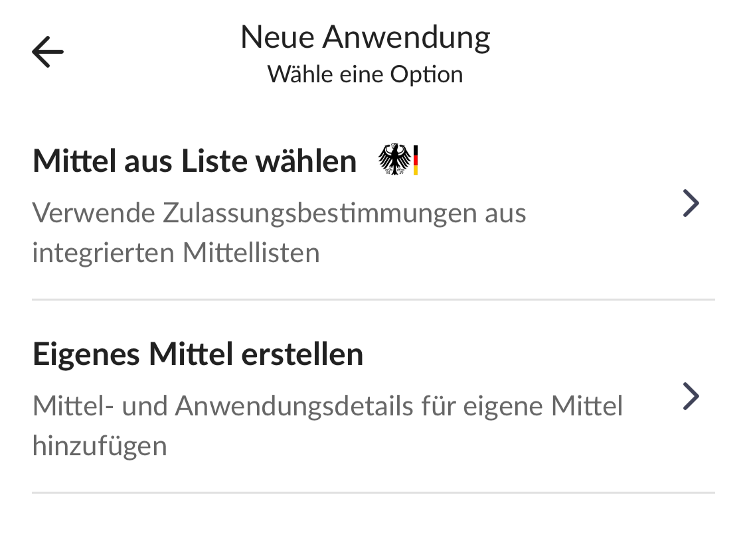Click the "Mittel- und Anwendungsdetails" description line

click(327, 406)
